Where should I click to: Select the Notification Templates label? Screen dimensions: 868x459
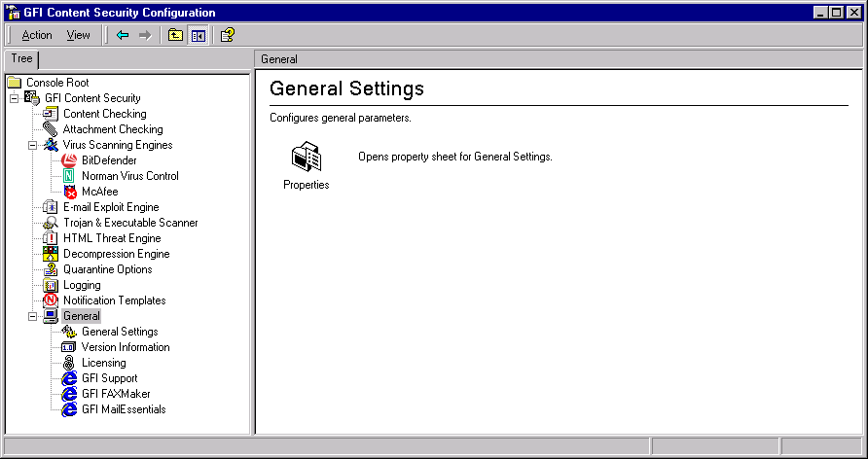coord(115,300)
